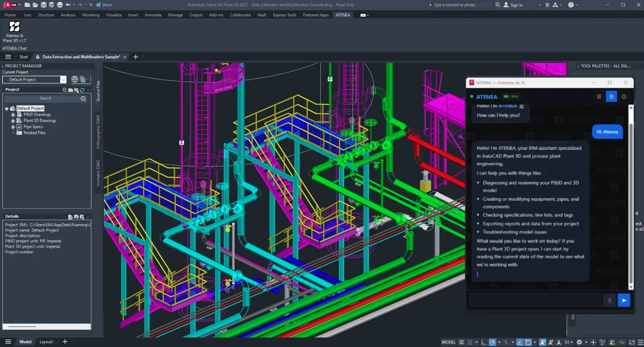The width and height of the screenshot is (644, 347).
Task: Open the ATENEA chat blue menu icon
Action: click(611, 97)
